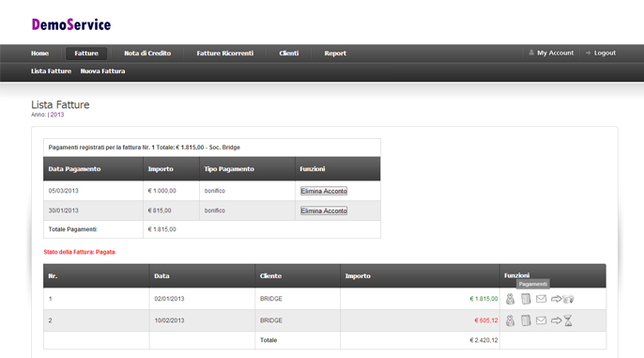
Task: Select the Clienti menu item
Action: (289, 53)
